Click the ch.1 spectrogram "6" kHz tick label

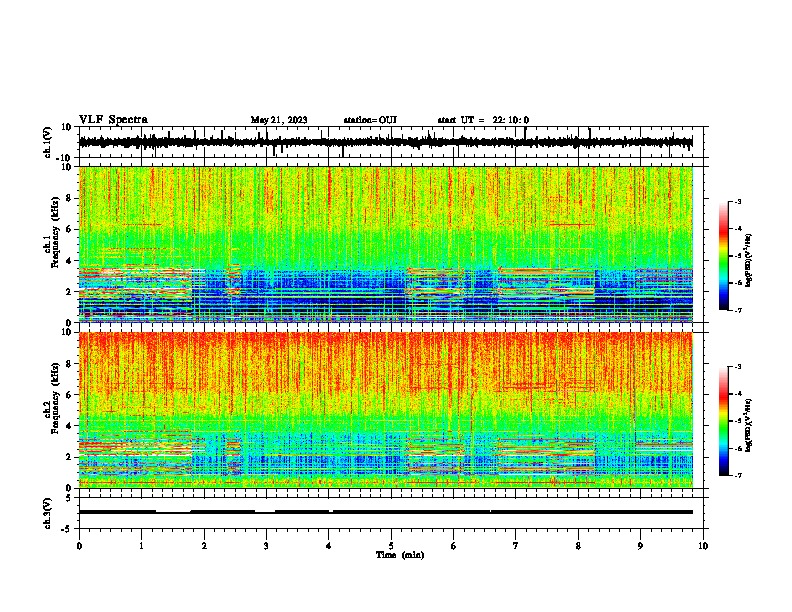(x=69, y=229)
